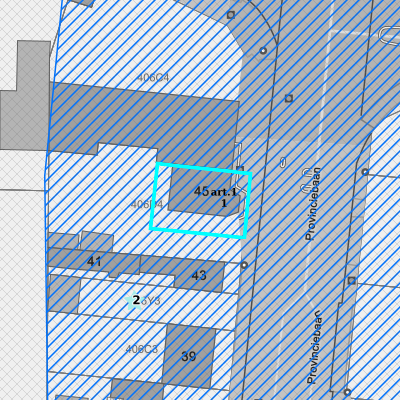Image resolution: width=400 pixels, height=400 pixels.
Task: Click the lower Provinciebaan street label
Action: click(x=314, y=347)
